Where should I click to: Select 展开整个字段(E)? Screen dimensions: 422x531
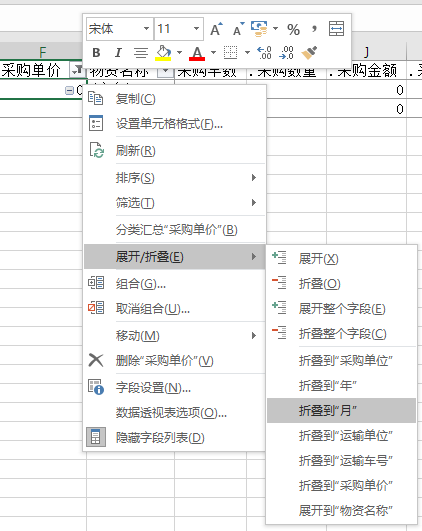tap(341, 309)
